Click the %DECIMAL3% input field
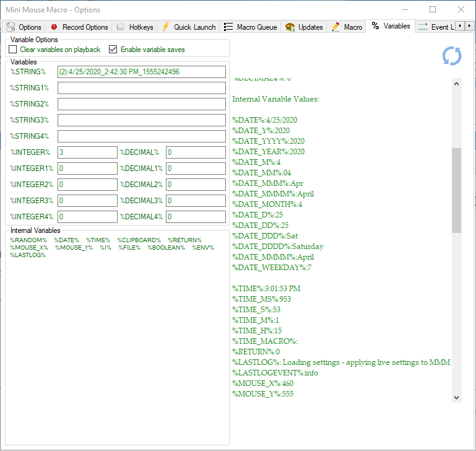The width and height of the screenshot is (476, 451). 196,201
